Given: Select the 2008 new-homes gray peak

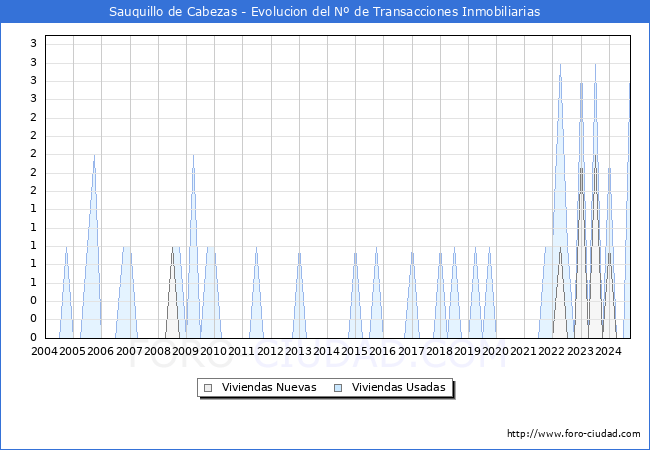Looking at the screenshot, I should pos(172,292).
